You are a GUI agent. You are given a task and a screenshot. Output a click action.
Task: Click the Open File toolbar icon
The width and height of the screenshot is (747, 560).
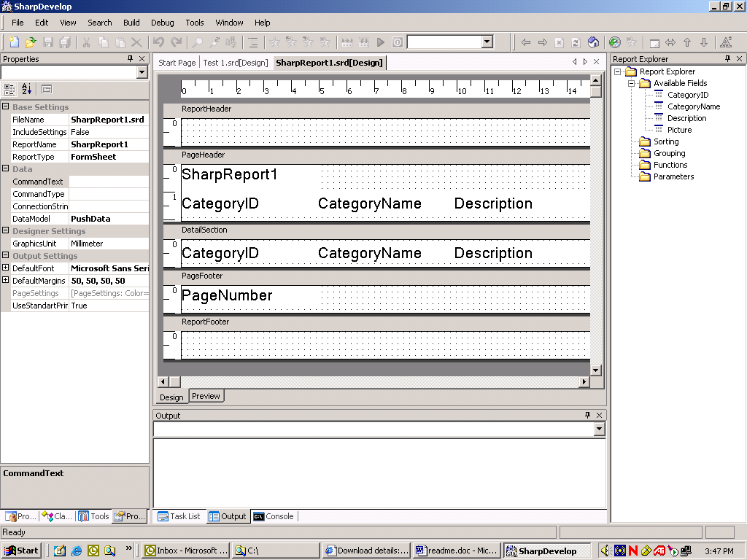pos(31,42)
